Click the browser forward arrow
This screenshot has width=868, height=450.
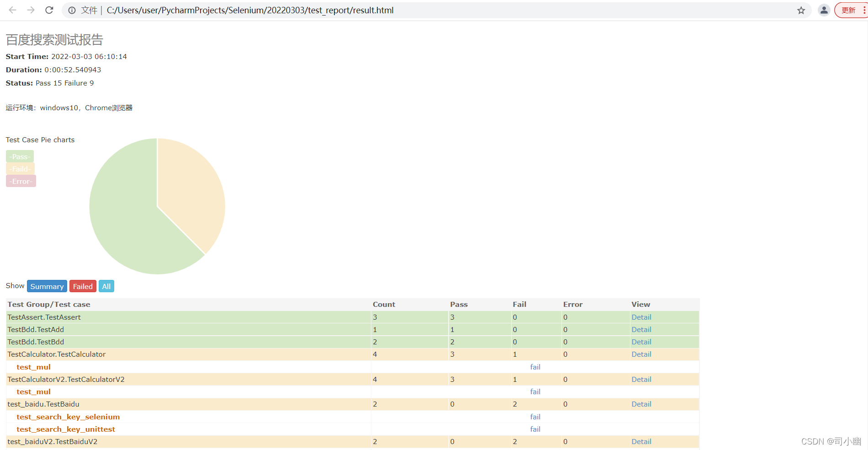pyautogui.click(x=31, y=10)
